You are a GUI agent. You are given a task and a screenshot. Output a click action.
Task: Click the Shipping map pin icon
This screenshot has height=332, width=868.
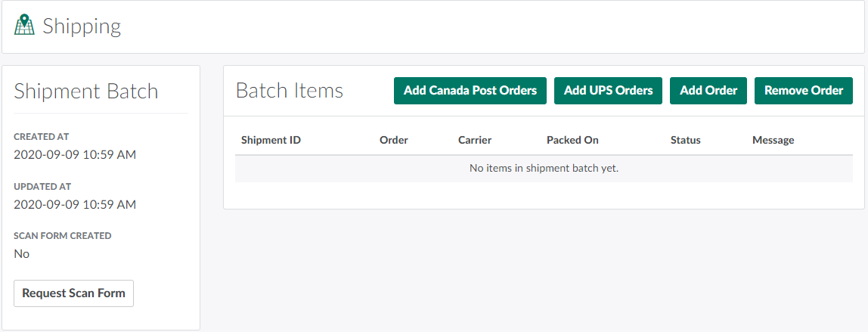tap(25, 25)
